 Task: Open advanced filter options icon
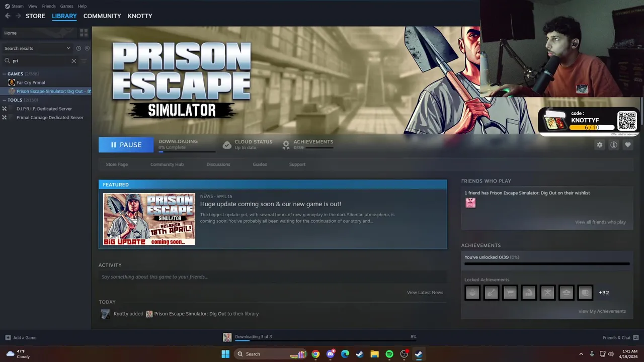[x=84, y=61]
